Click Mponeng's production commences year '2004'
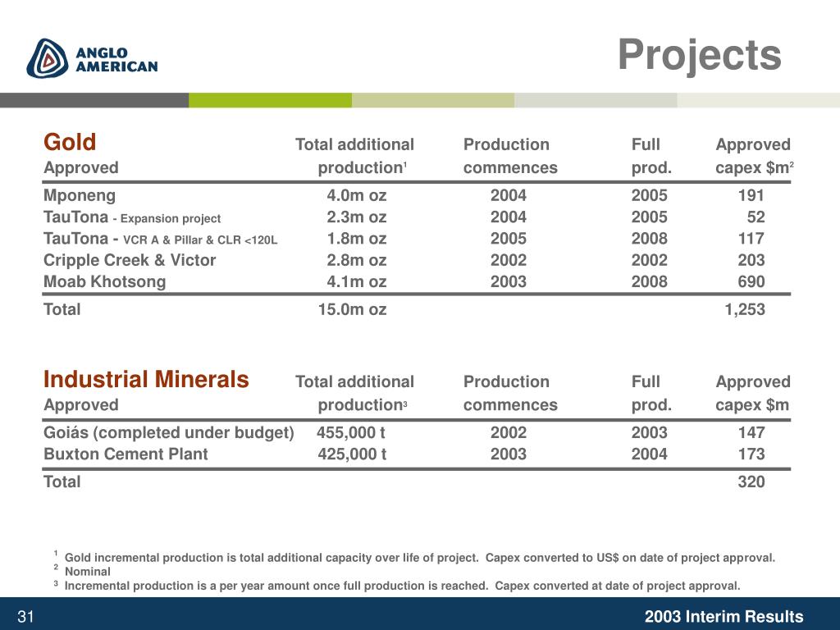This screenshot has height=630, width=840. (x=509, y=195)
